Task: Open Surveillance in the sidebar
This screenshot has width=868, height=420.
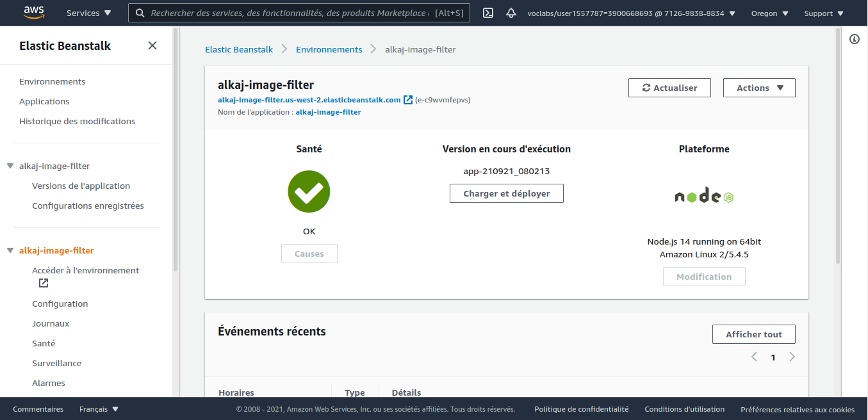Action: click(56, 363)
